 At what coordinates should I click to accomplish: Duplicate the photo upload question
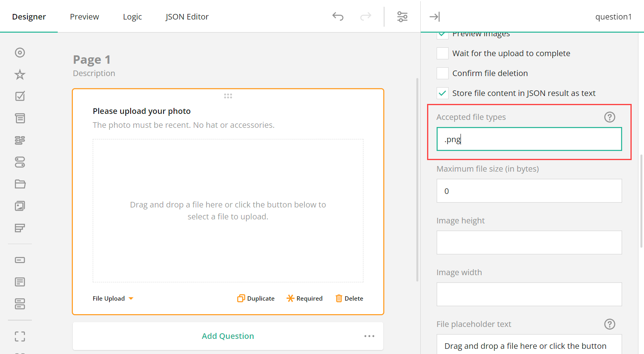click(256, 298)
